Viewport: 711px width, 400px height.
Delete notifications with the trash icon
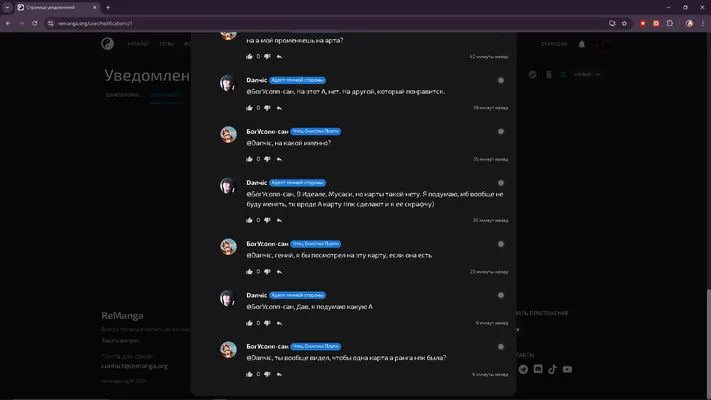[549, 74]
